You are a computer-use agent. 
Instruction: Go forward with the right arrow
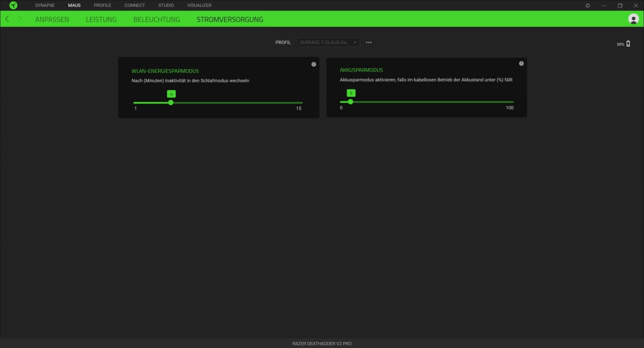20,19
